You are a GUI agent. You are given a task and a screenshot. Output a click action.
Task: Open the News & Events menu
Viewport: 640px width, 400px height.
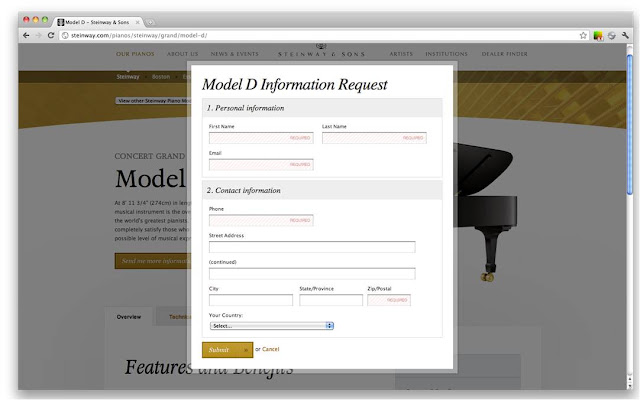[235, 54]
